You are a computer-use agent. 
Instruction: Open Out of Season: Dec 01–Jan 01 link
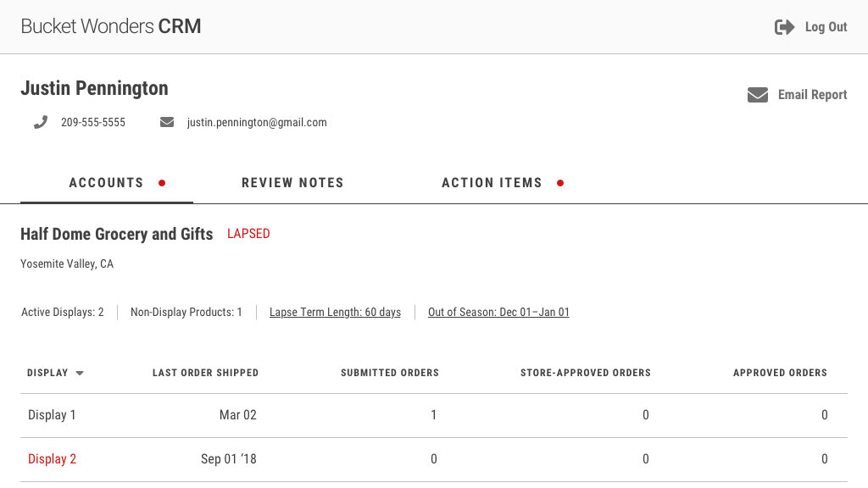498,312
